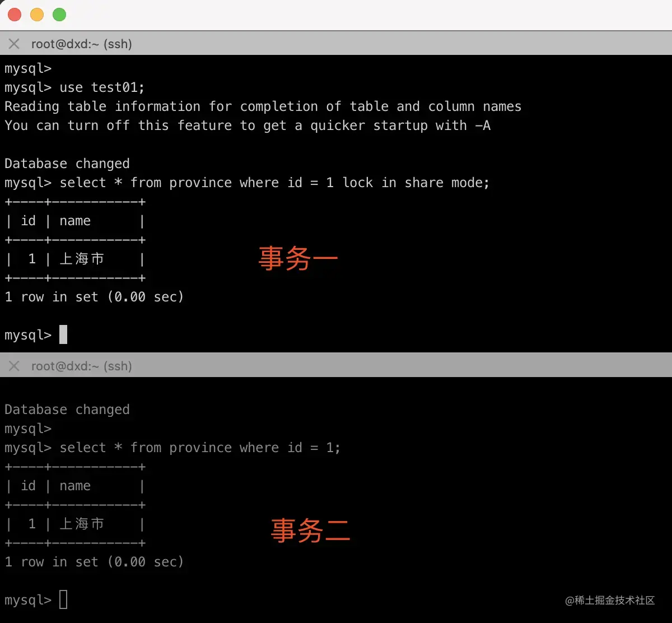The height and width of the screenshot is (623, 672).
Task: Click the id value 1 in lower table
Action: tap(32, 524)
